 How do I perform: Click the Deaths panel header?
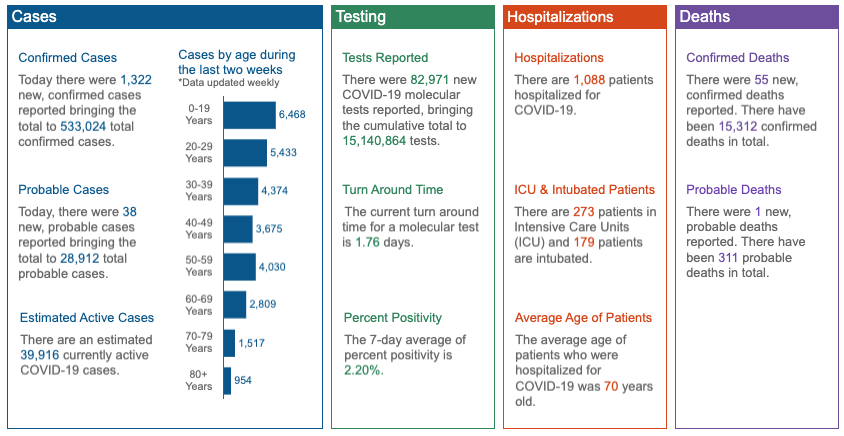[x=757, y=17]
